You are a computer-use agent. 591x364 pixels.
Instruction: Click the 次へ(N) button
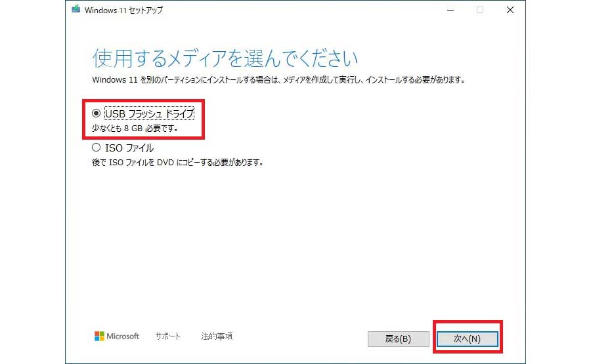click(x=468, y=339)
